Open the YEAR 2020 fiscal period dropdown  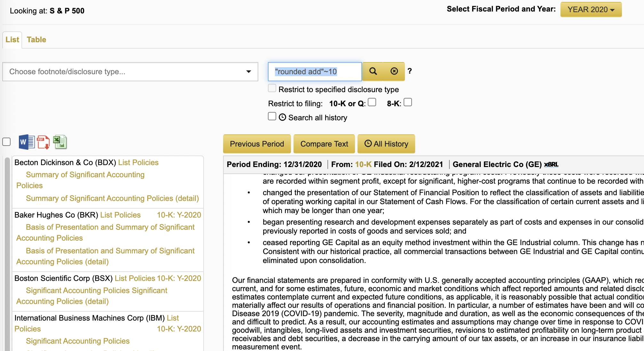click(x=591, y=10)
